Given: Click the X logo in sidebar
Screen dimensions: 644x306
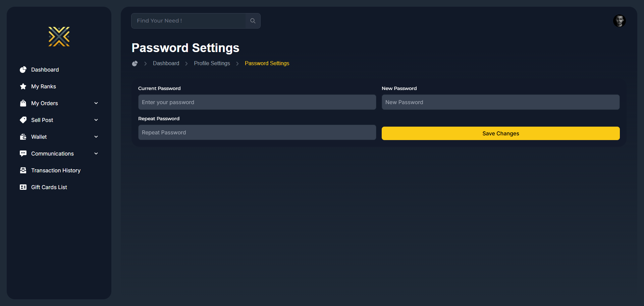Looking at the screenshot, I should coord(59,37).
